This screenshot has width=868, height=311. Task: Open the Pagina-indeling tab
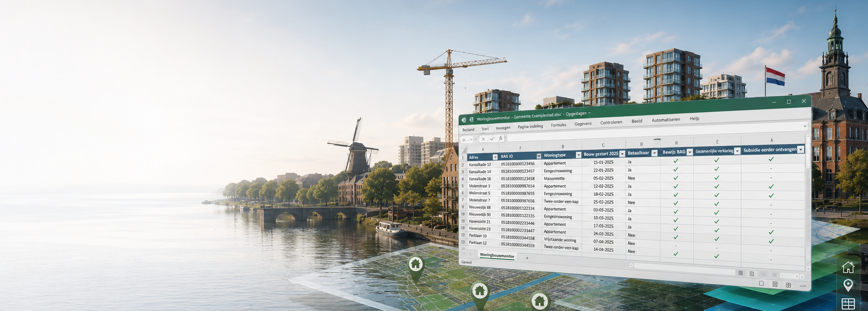coord(530,127)
